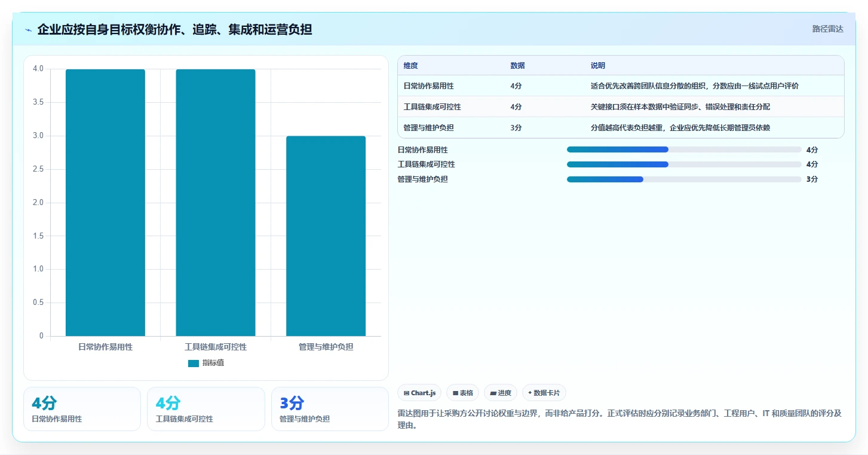Click the 3分 cell in the table
This screenshot has height=455, width=868.
516,128
